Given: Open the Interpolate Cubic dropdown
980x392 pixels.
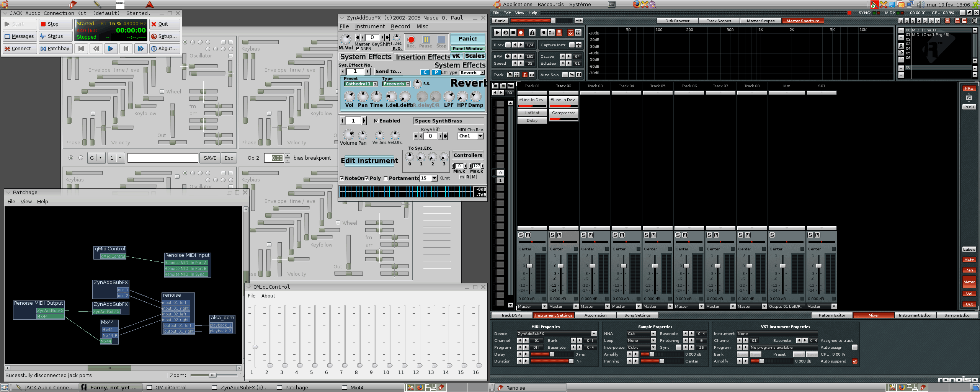Looking at the screenshot, I should [642, 347].
